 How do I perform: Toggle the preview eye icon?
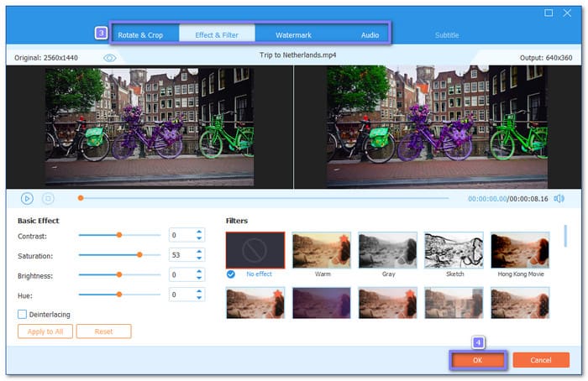[x=109, y=58]
